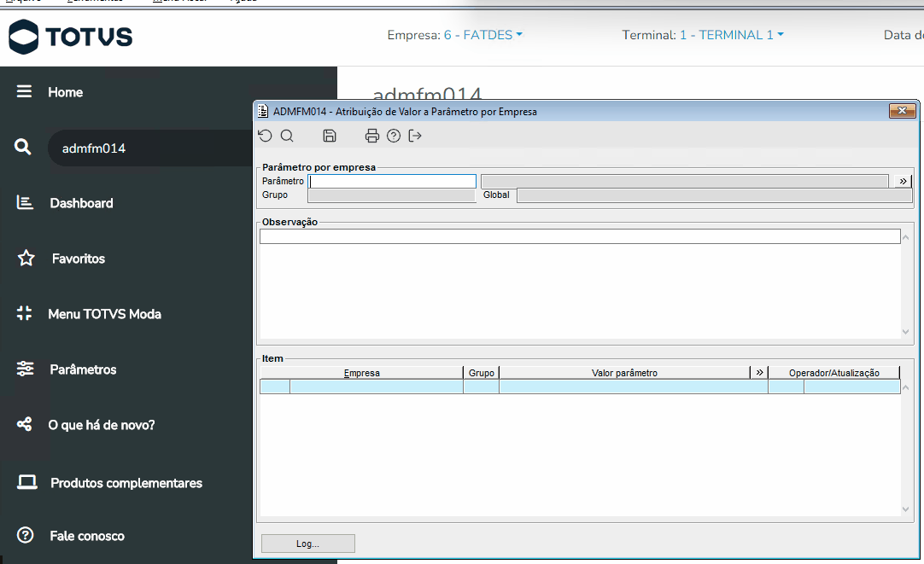Screen dimensions: 924x564
Task: Click the Observação scrollbar up arrow
Action: pyautogui.click(x=906, y=237)
